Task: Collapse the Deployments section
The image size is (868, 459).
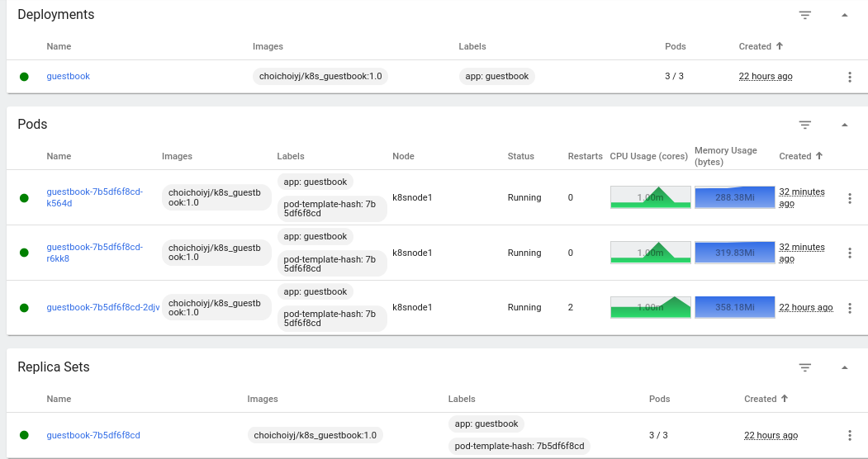Action: tap(844, 15)
